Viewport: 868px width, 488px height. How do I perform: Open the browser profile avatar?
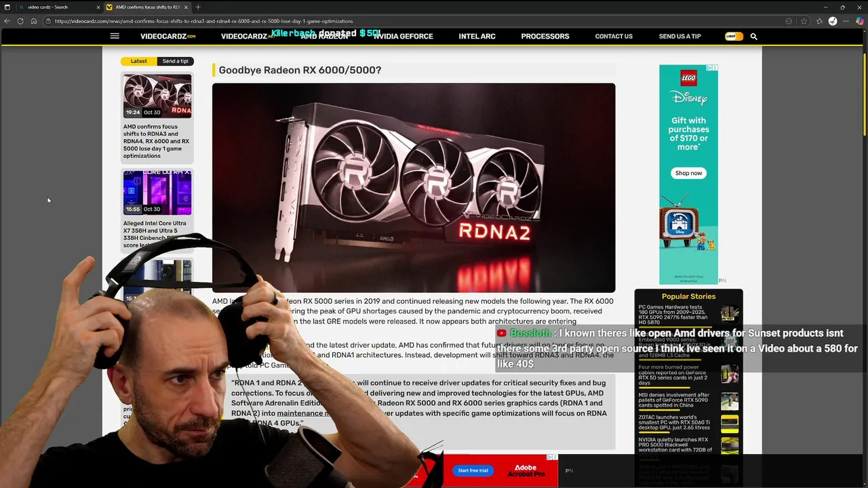pos(833,21)
